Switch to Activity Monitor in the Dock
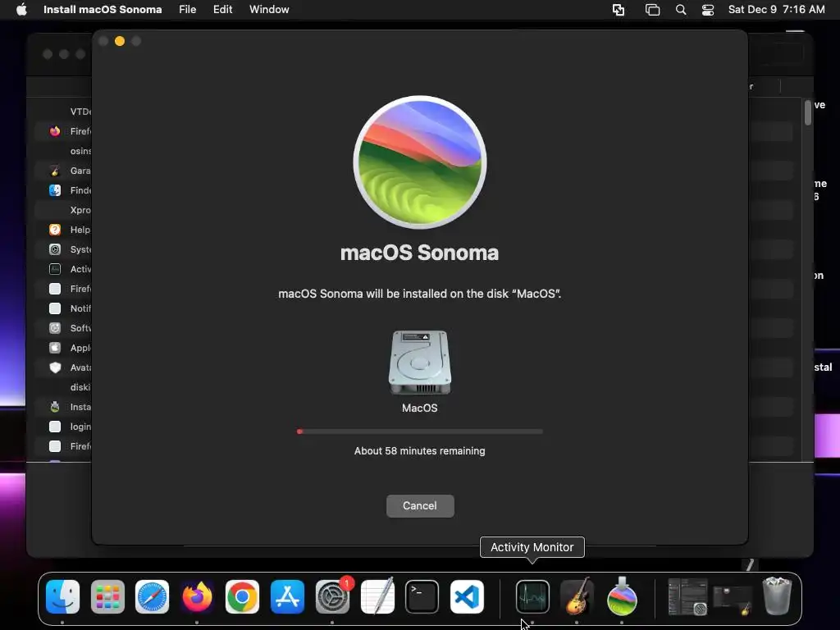840x630 pixels. [532, 596]
